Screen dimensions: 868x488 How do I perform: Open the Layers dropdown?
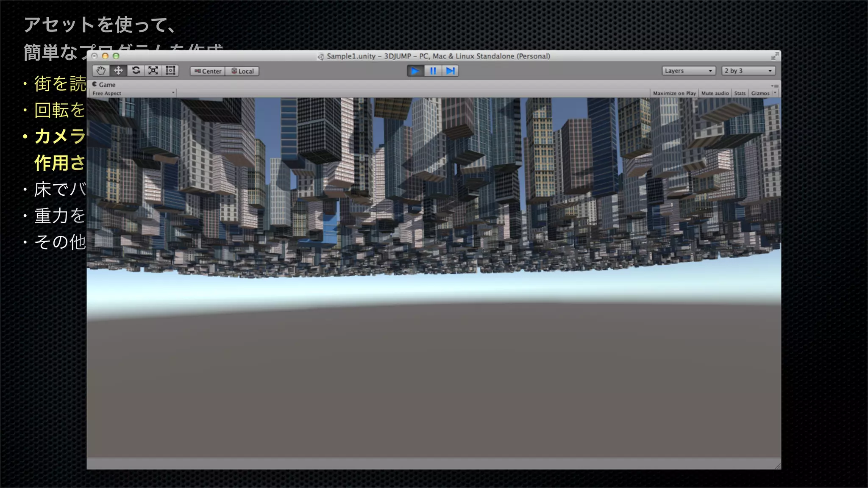click(688, 71)
